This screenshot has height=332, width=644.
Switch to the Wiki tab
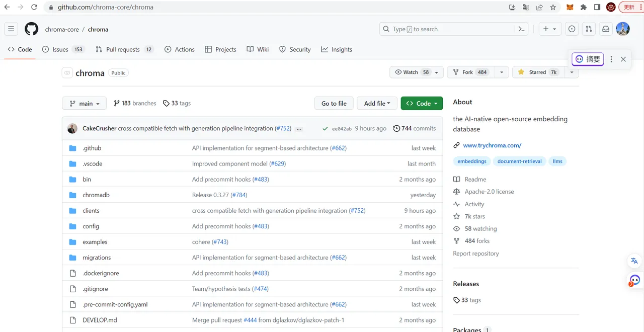[x=258, y=49]
